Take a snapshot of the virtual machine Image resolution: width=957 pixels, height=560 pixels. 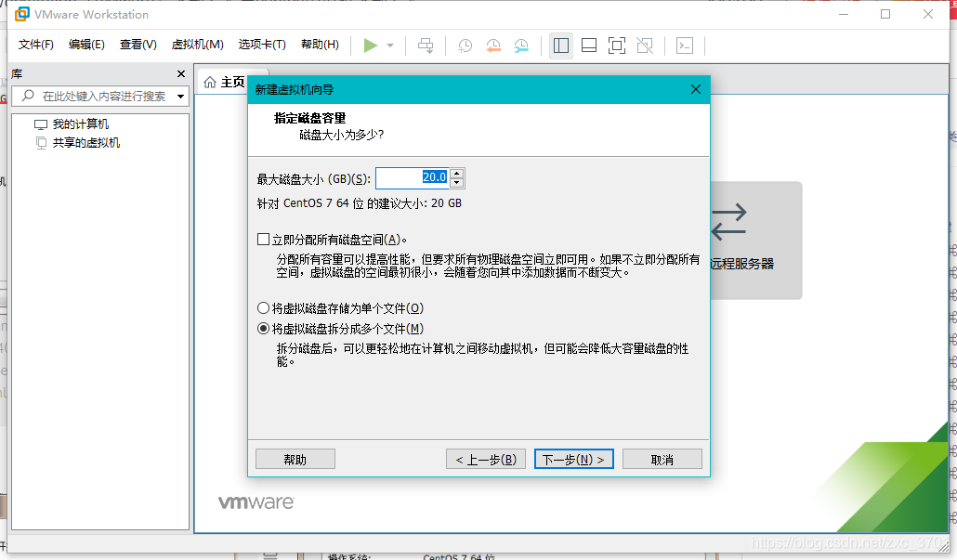pyautogui.click(x=465, y=45)
